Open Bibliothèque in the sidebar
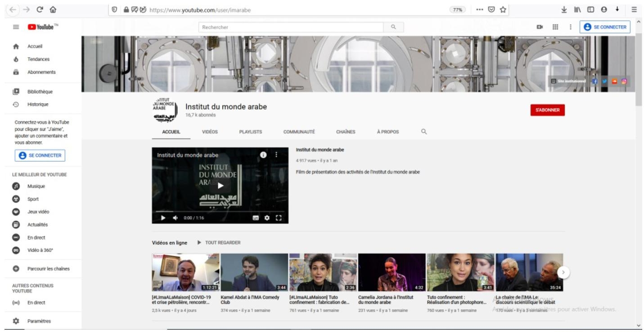The width and height of the screenshot is (644, 332). [40, 92]
